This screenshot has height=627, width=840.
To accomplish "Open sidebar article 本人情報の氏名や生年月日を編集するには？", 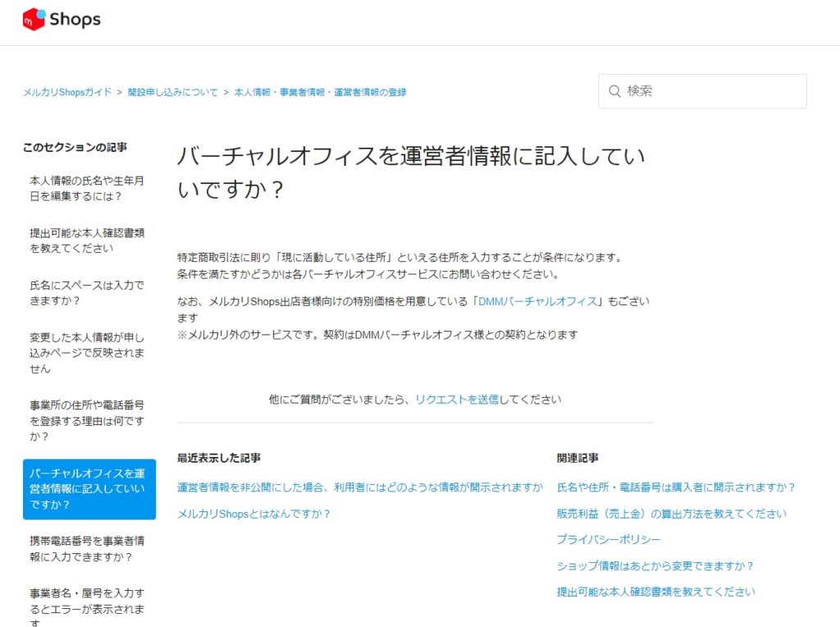I will pyautogui.click(x=87, y=188).
